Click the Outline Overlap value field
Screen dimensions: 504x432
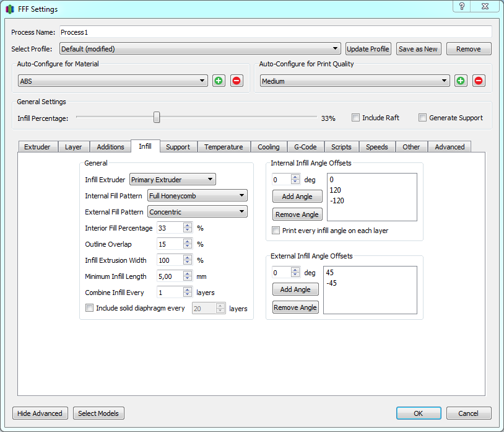coord(170,244)
